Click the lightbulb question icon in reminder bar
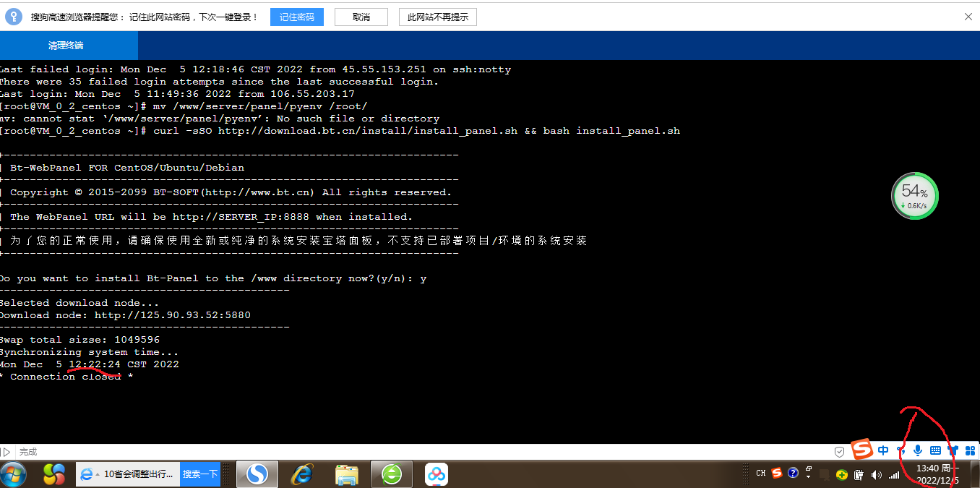980x488 pixels. 14,17
